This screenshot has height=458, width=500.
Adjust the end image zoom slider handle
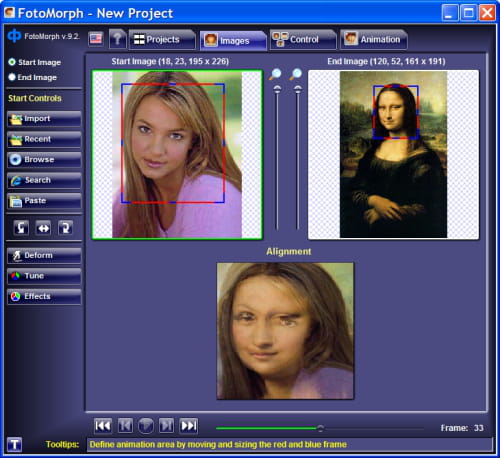pos(298,89)
